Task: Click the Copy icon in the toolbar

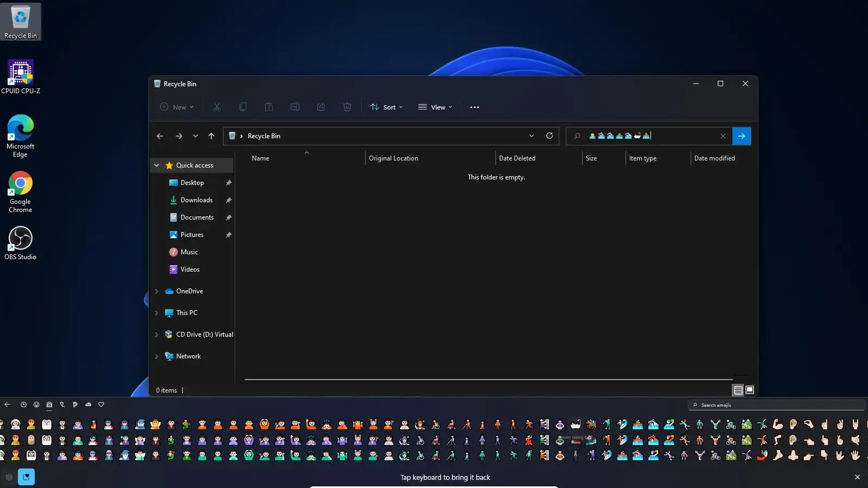Action: click(x=243, y=107)
